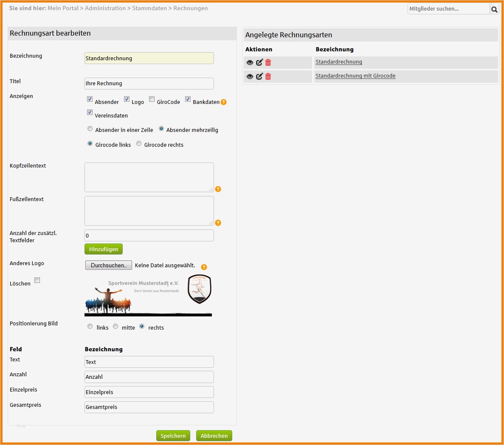Uncheck the Bankdaten checkbox
The height and width of the screenshot is (445, 504).
[188, 99]
